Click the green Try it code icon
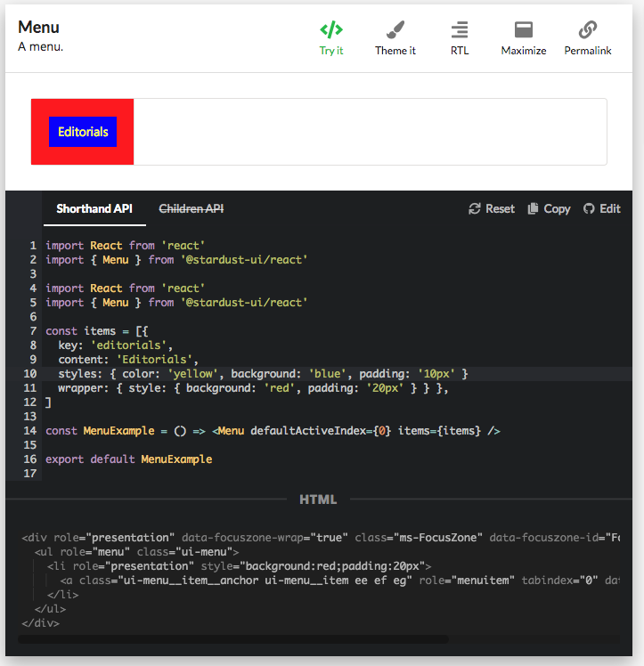This screenshot has height=666, width=644. (331, 29)
